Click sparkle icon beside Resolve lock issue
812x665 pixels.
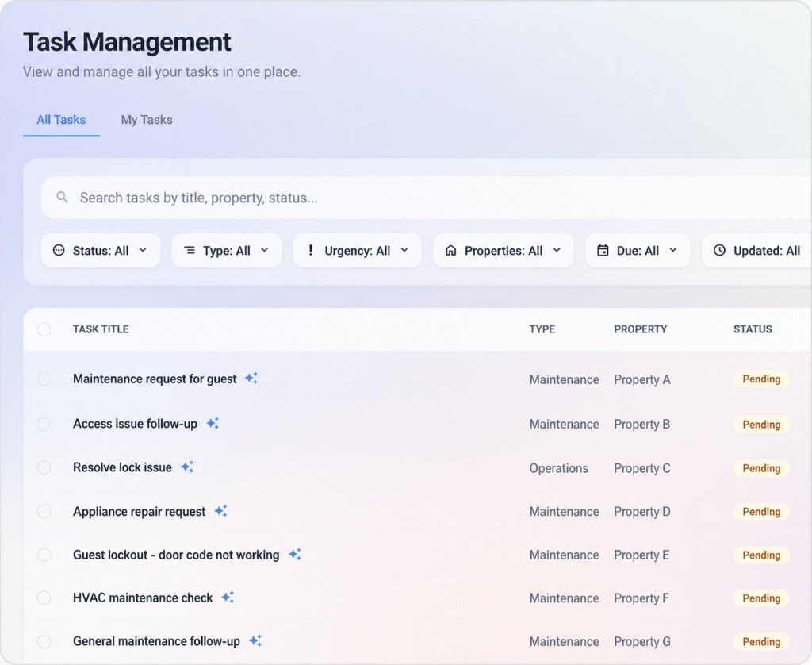(x=187, y=467)
